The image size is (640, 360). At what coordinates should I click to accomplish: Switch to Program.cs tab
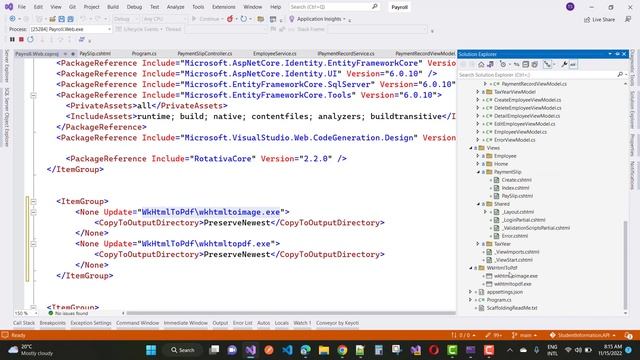pyautogui.click(x=144, y=53)
